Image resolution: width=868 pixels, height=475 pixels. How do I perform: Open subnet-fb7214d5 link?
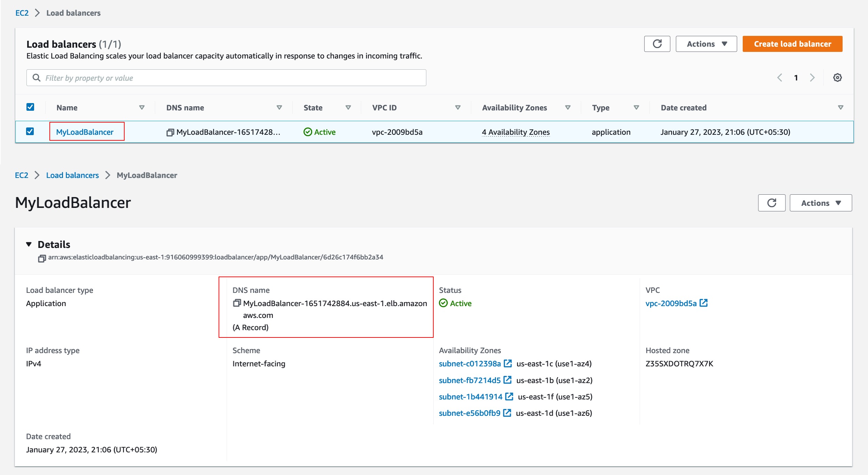point(469,380)
